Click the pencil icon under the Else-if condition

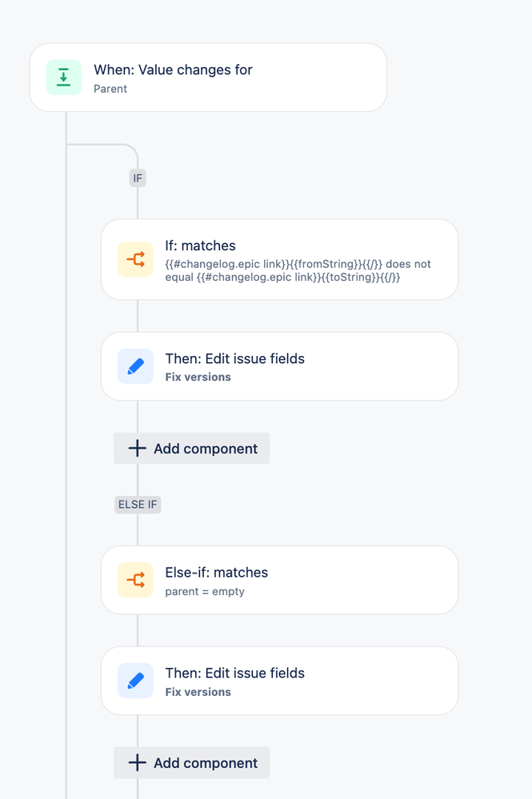(135, 681)
